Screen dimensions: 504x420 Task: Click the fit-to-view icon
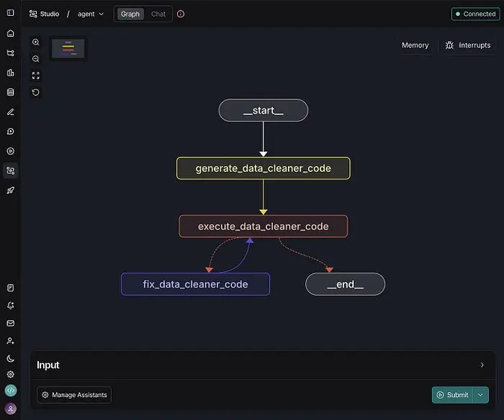(36, 76)
